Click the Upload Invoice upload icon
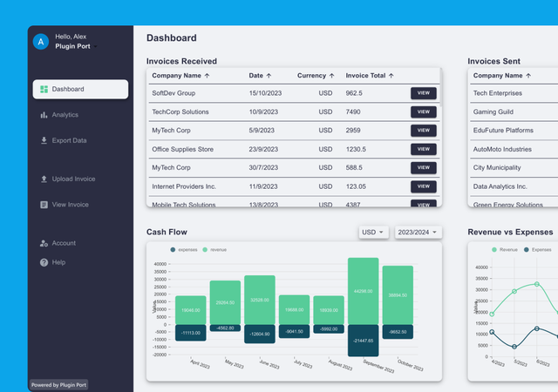The width and height of the screenshot is (558, 392). click(x=44, y=179)
